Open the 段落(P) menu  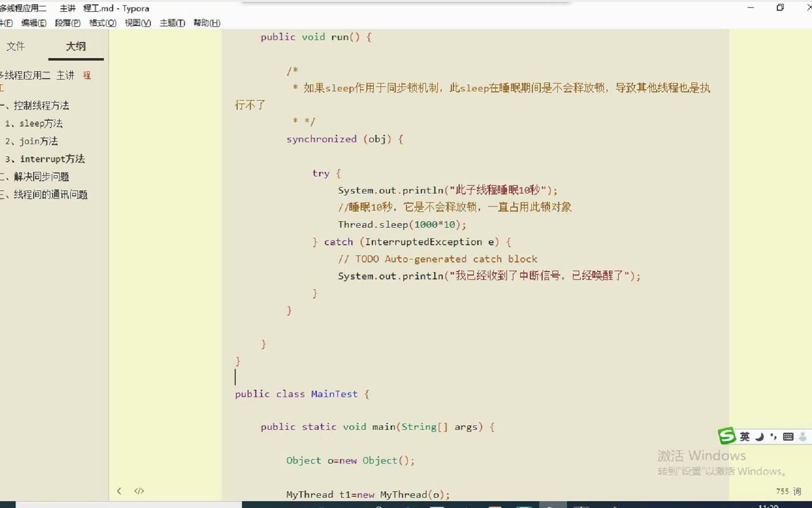coord(68,23)
